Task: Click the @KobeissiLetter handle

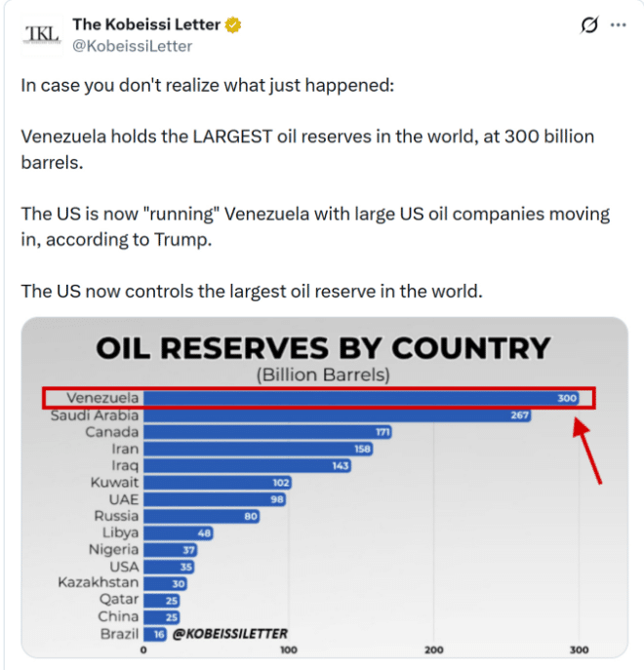Action: 132,46
